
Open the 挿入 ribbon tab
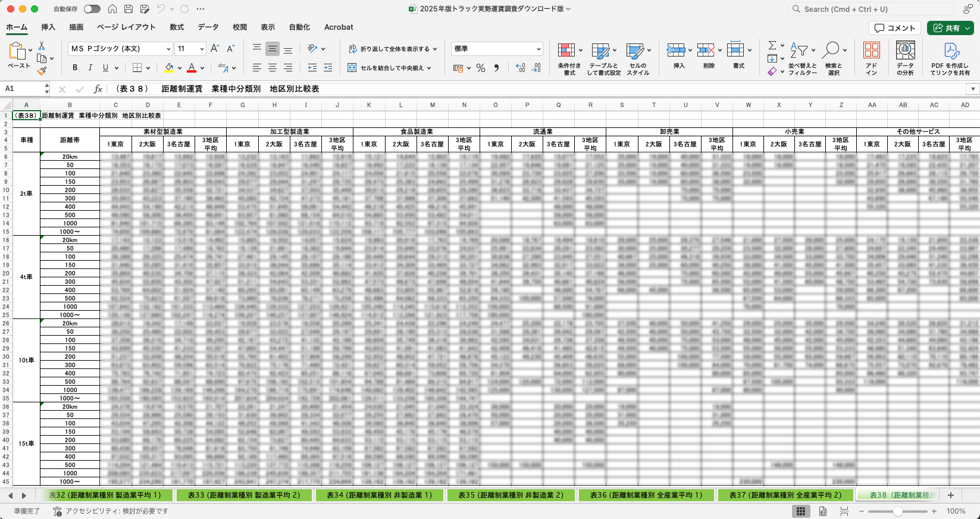tap(48, 27)
